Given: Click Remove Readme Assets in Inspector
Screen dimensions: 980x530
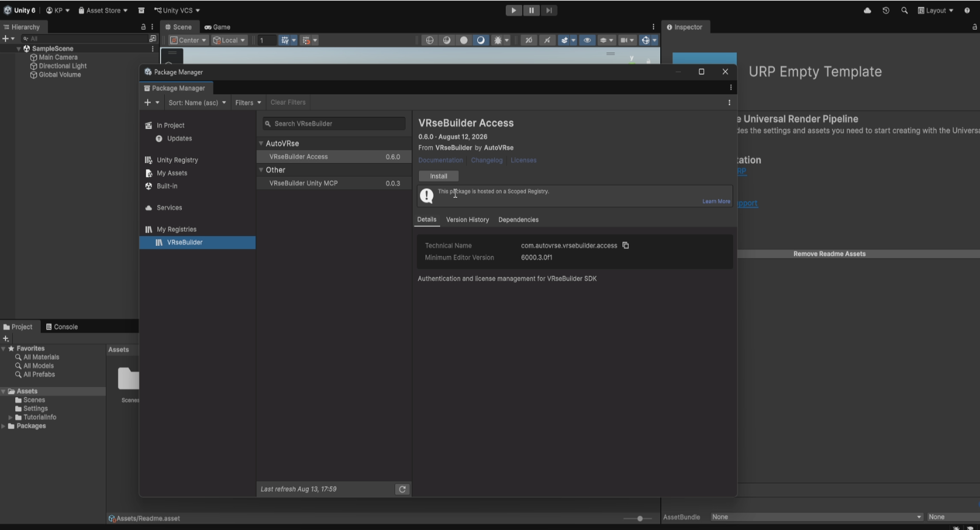Looking at the screenshot, I should pos(829,254).
